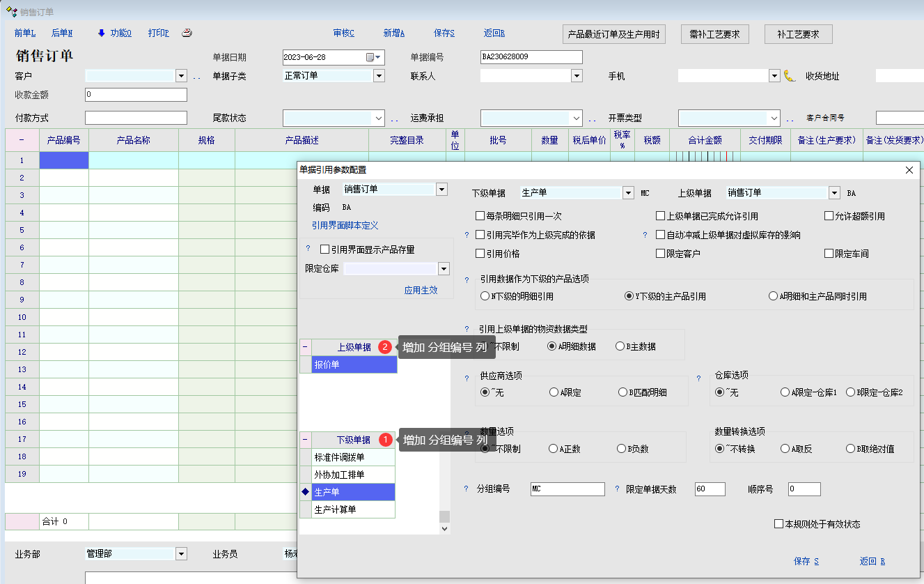Image resolution: width=924 pixels, height=584 pixels.
Task: Click the help icon next to 仓库选项
Action: 698,378
